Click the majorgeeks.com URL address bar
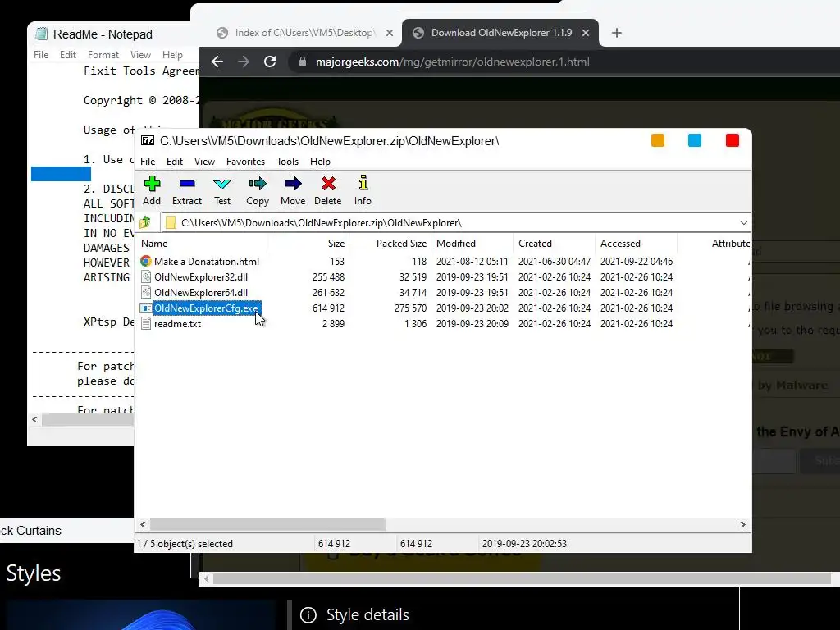Image resolution: width=840 pixels, height=630 pixels. click(452, 62)
